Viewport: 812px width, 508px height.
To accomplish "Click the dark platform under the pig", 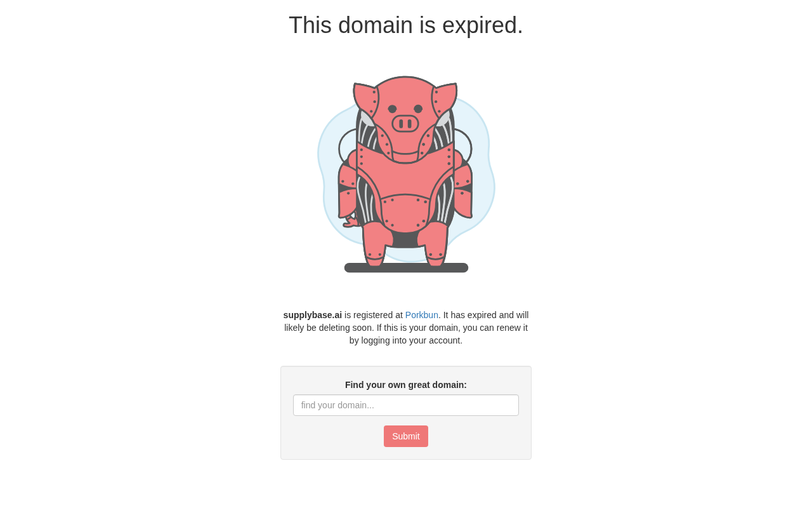I will coord(406,268).
